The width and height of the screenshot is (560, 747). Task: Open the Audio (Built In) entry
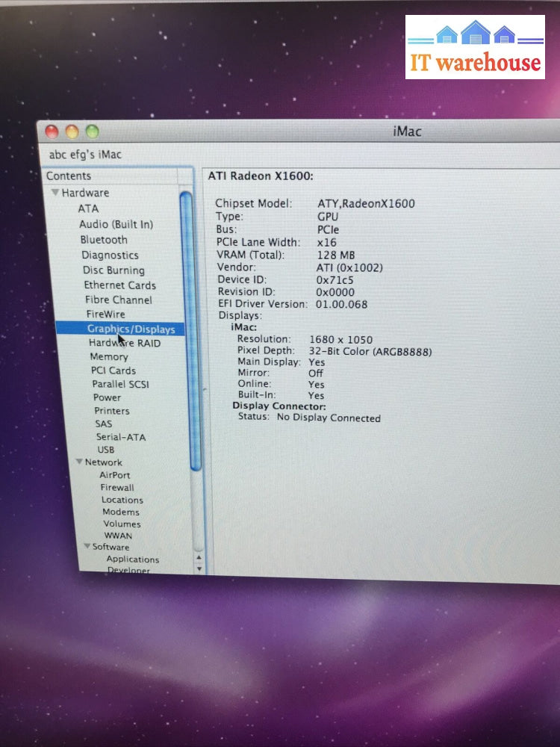[x=116, y=224]
